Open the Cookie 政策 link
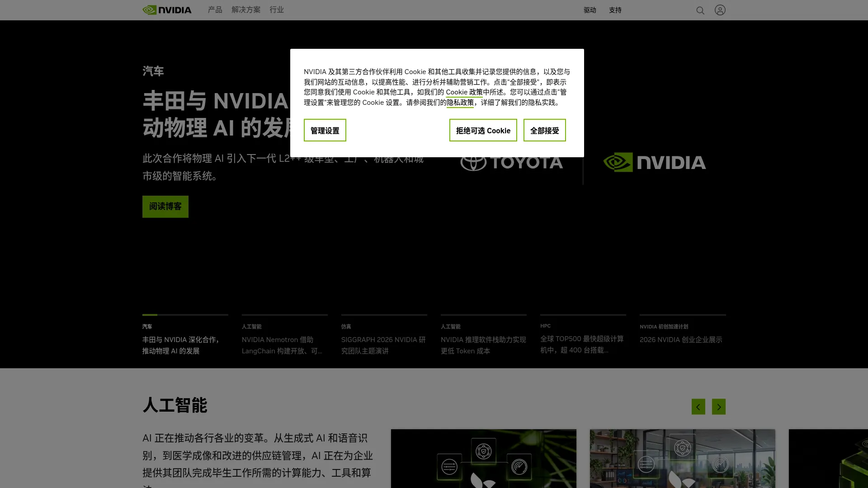Screen dimensions: 868x488 click(464, 92)
